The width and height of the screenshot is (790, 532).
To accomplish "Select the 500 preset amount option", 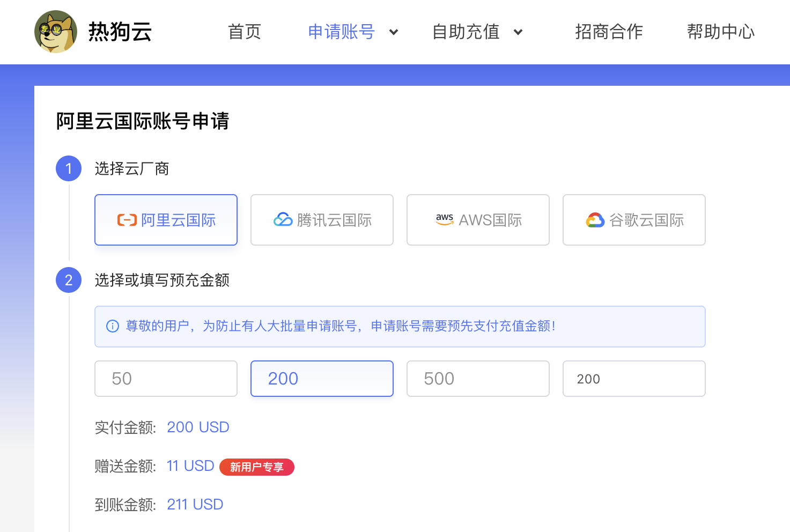I will (x=478, y=379).
